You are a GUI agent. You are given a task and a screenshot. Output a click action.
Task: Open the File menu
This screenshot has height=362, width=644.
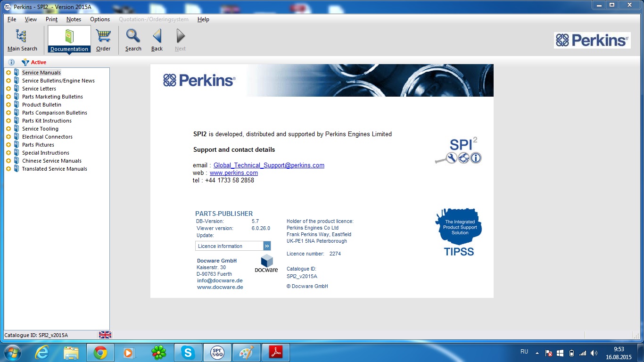coord(12,19)
